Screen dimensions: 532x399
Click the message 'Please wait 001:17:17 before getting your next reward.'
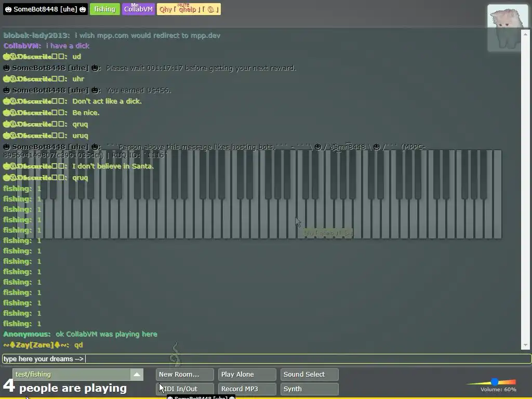pyautogui.click(x=201, y=68)
